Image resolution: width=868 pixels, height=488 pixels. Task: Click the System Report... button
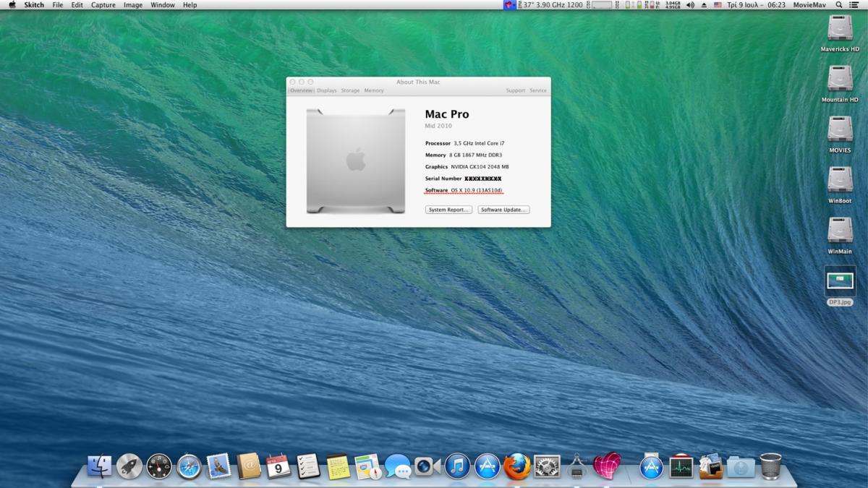[x=448, y=210]
